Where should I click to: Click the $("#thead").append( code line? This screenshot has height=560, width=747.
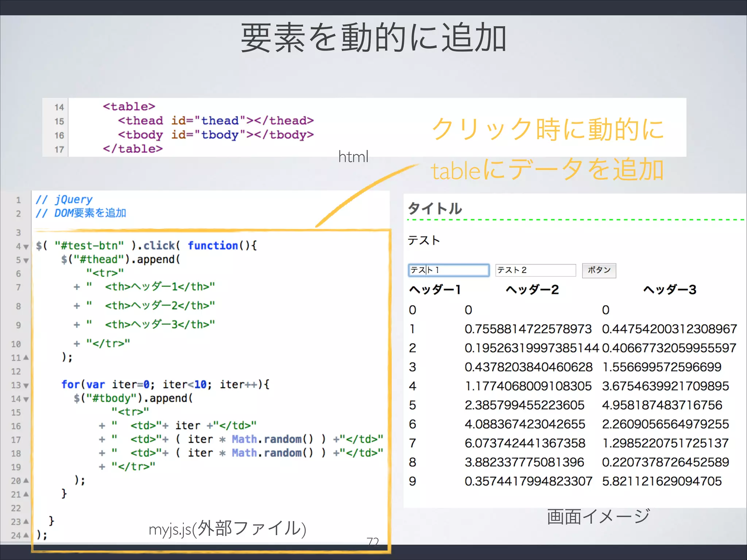pos(121,259)
